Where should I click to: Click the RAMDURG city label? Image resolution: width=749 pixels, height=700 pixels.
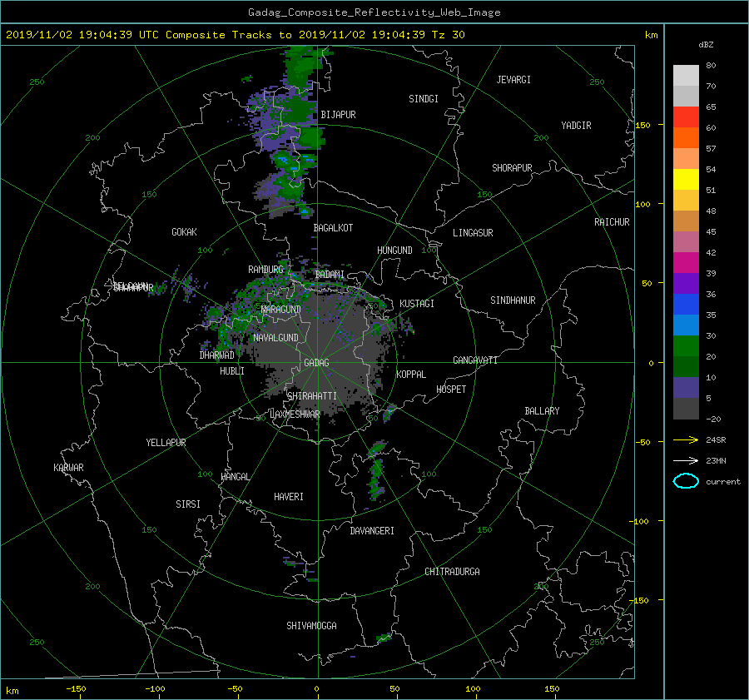tap(265, 270)
